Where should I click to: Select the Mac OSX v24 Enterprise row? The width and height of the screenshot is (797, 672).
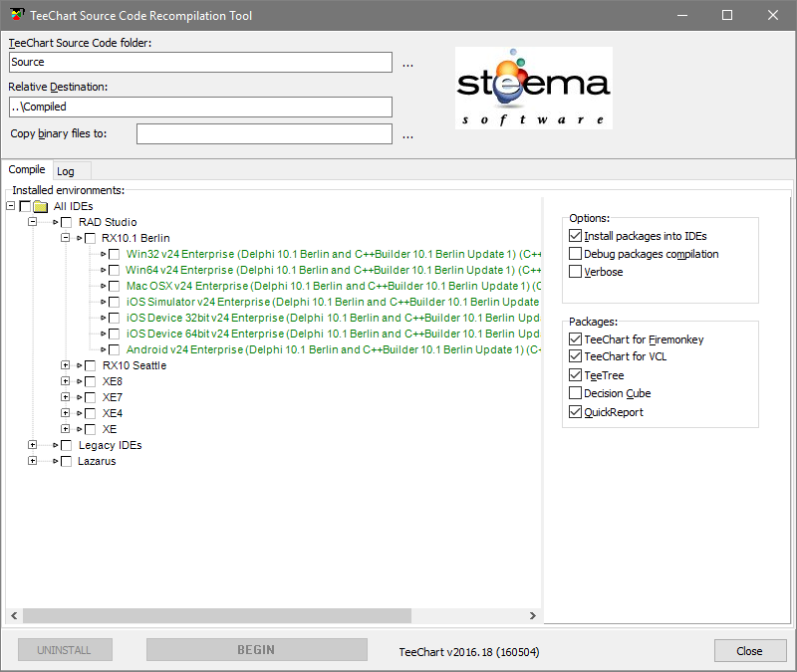(x=334, y=286)
